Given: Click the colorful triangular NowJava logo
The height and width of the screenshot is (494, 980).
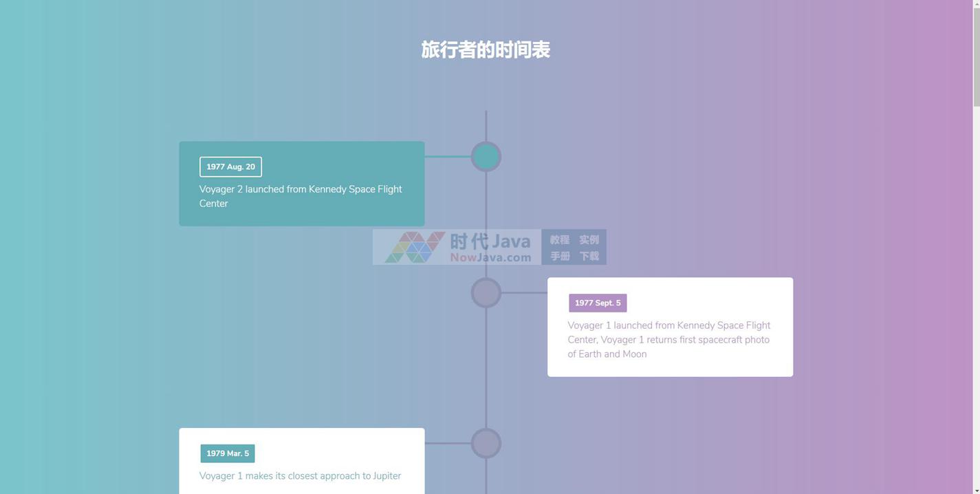Looking at the screenshot, I should point(413,247).
